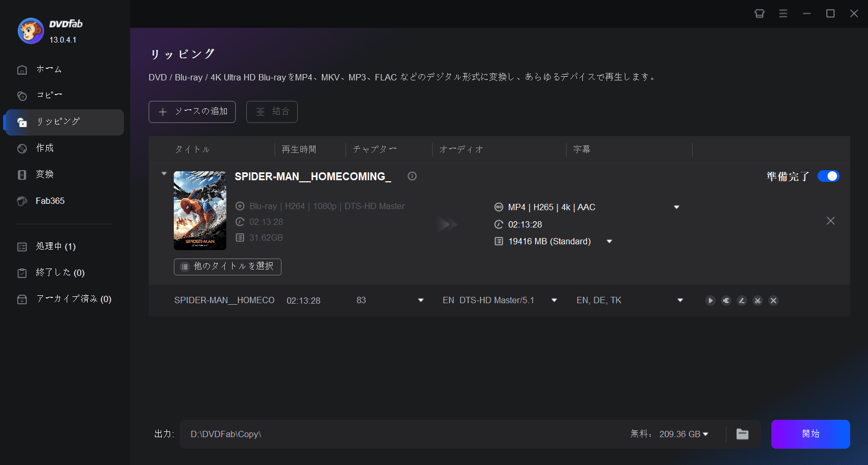868x465 pixels.
Task: Open advanced settings wrench icon
Action: tap(726, 301)
